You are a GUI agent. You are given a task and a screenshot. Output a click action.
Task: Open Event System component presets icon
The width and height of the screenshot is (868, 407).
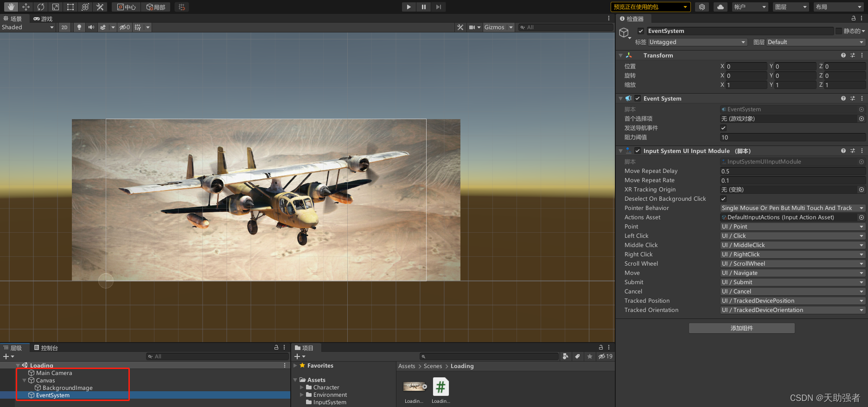(853, 98)
